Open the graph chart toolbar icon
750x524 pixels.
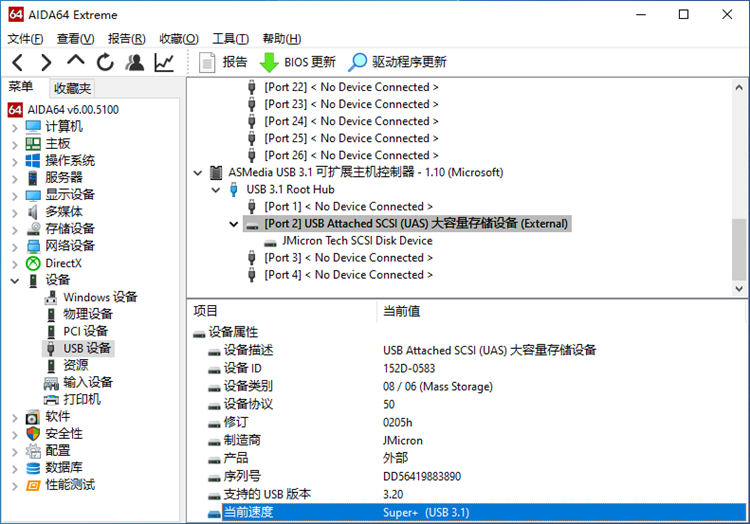(x=163, y=62)
